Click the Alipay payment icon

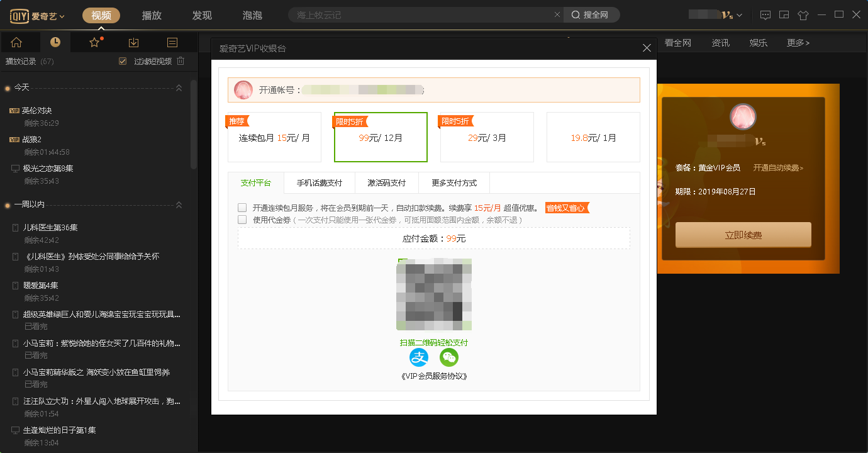(419, 357)
